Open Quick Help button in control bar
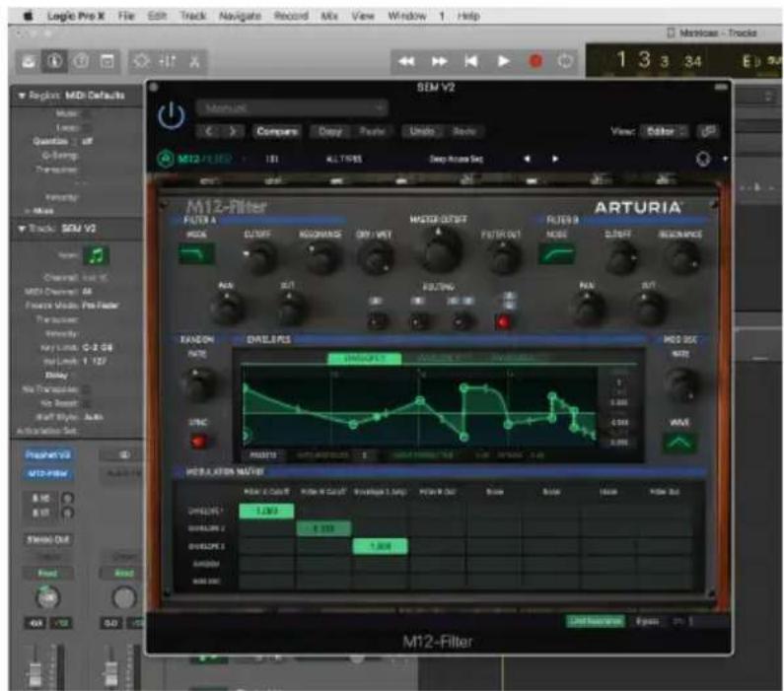This screenshot has height=691, width=784. (81, 61)
